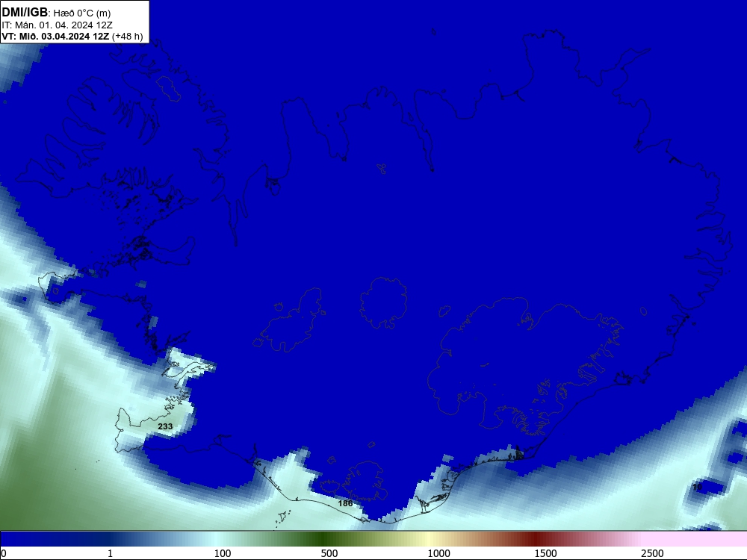Click the 'Hæð 0°C (m)' parameter label

[x=82, y=13]
